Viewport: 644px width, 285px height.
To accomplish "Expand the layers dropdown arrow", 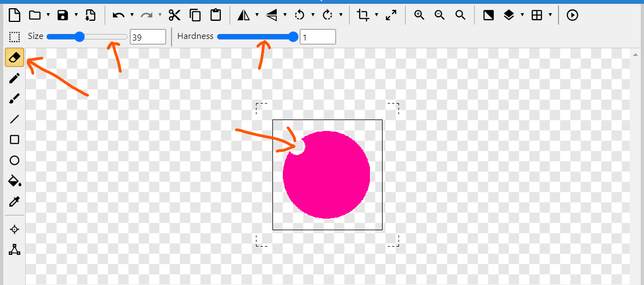I will 522,15.
